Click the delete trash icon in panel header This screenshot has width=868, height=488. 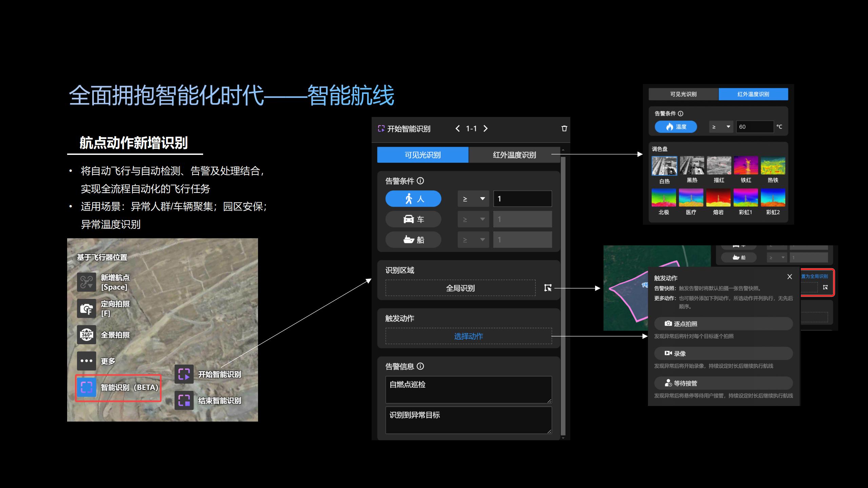[x=564, y=128]
